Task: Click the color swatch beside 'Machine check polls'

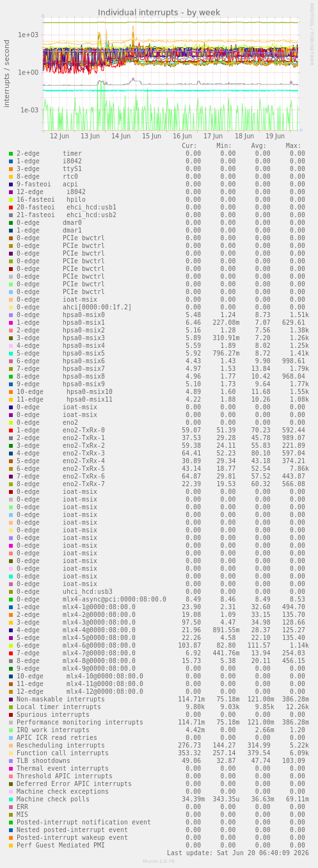Action: click(11, 799)
